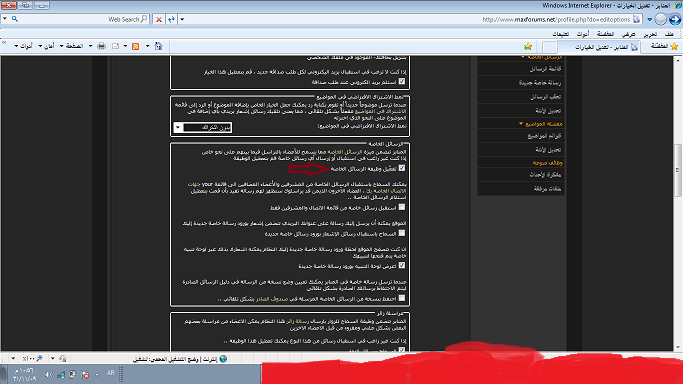Click the Home icon in the command bar
The width and height of the screenshot is (683, 384).
[158, 46]
